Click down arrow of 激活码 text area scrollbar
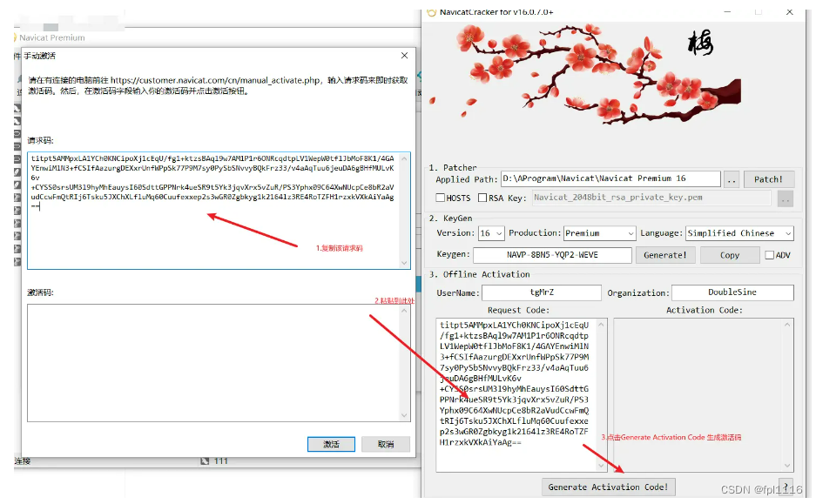Viewport: 816px width, 504px height. [404, 415]
